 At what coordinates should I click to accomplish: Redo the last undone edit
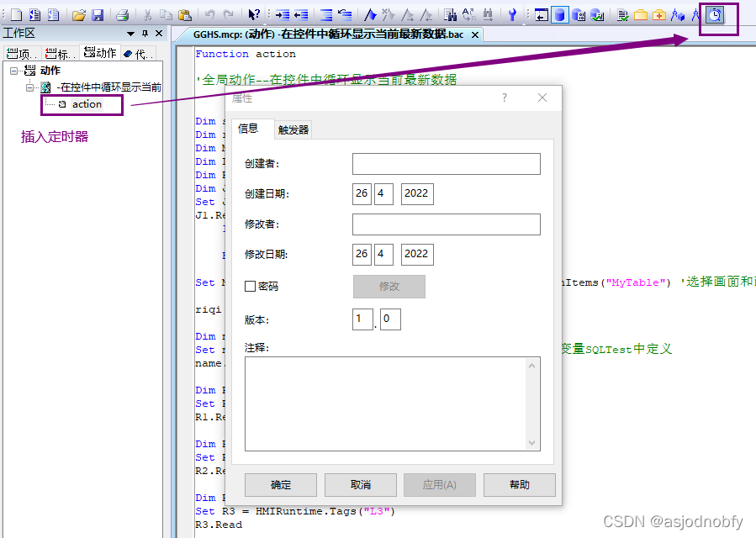(229, 15)
